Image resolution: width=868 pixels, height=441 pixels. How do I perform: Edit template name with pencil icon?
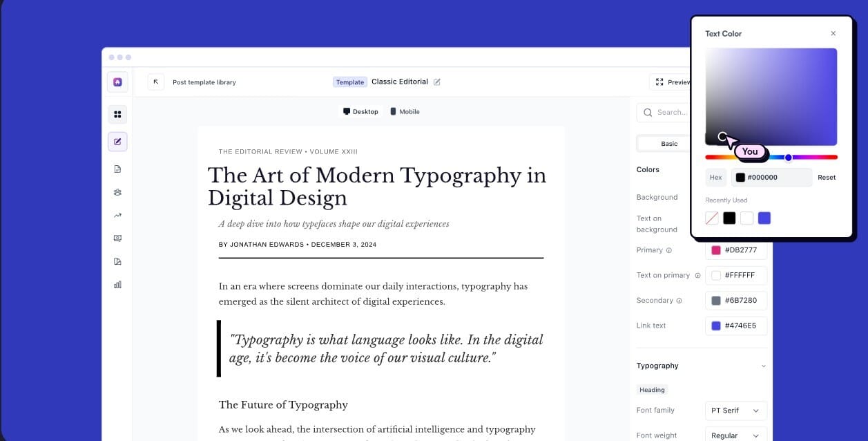pyautogui.click(x=437, y=82)
